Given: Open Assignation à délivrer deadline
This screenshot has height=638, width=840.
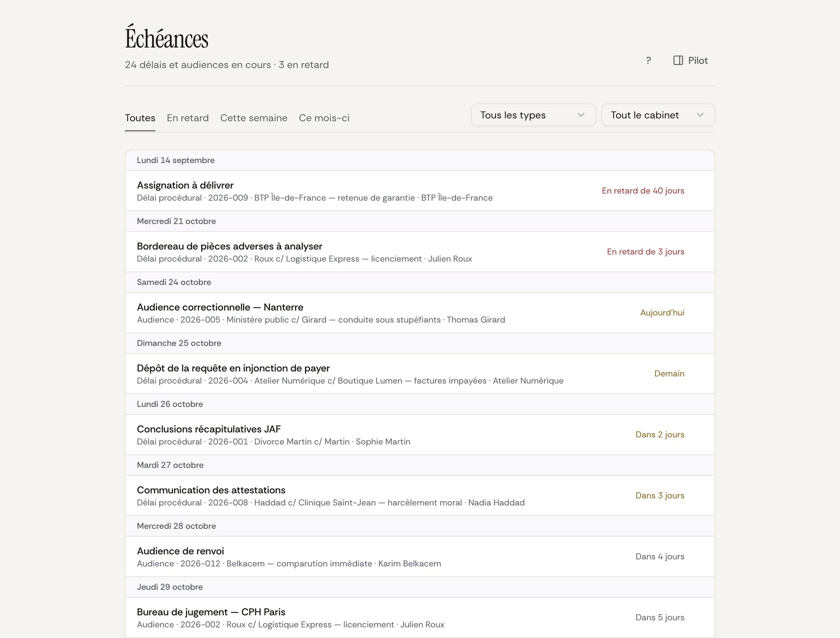Looking at the screenshot, I should click(x=420, y=191).
